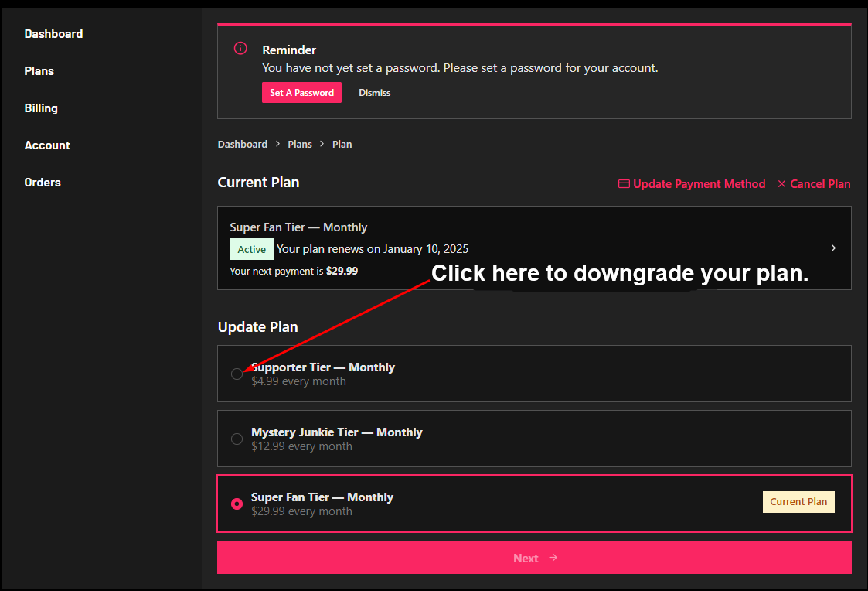This screenshot has height=591, width=868.
Task: Click the X icon beside Cancel Plan
Action: [781, 184]
